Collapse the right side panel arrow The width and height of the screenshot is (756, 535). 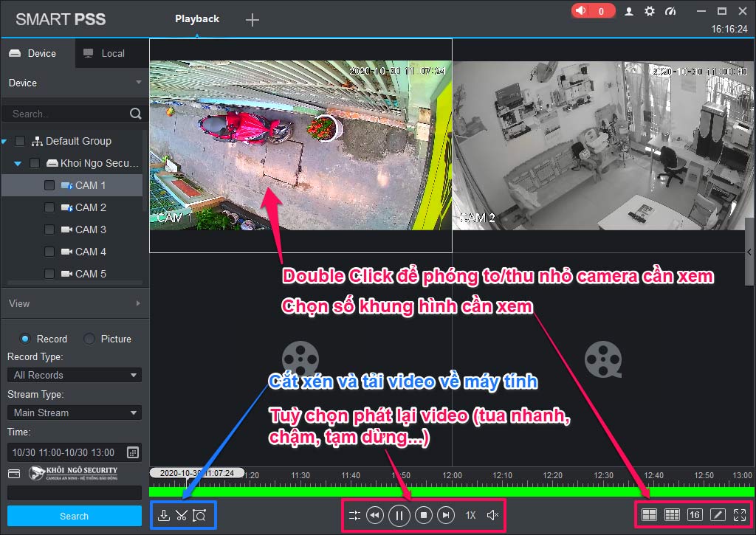point(749,252)
